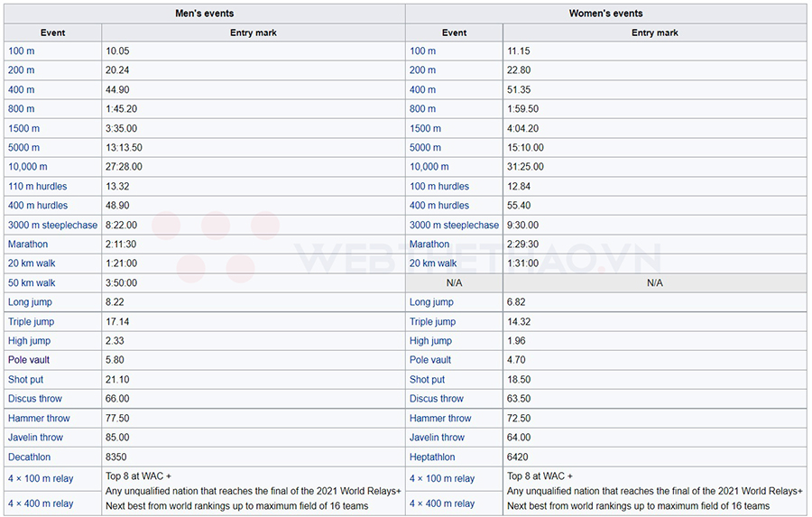
Task: Open the men's 100 m link
Action: point(22,51)
